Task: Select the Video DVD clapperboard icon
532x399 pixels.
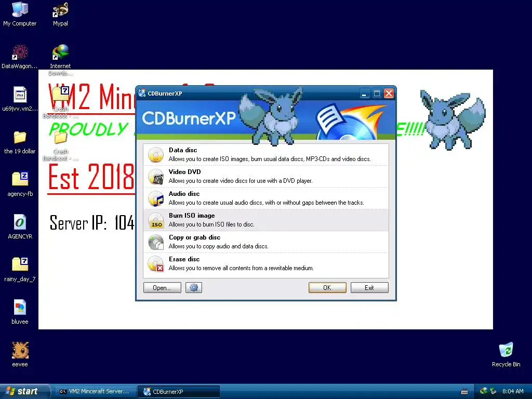Action: click(156, 177)
